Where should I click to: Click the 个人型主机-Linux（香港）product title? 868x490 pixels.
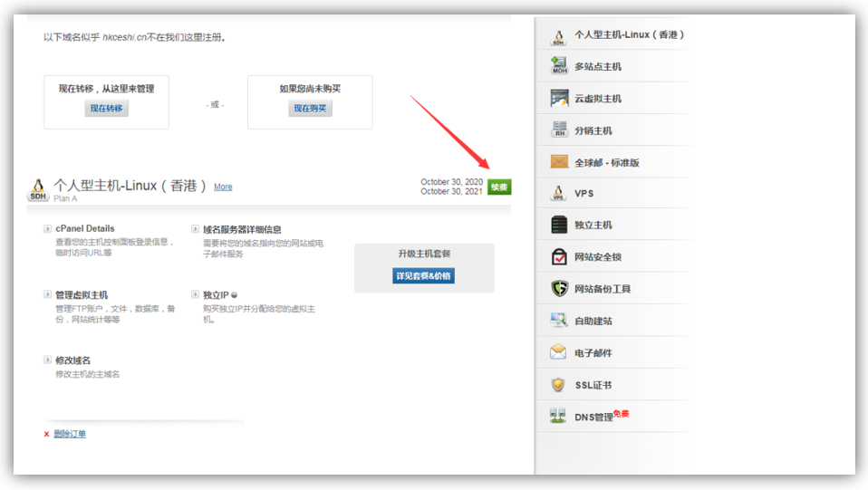(130, 186)
